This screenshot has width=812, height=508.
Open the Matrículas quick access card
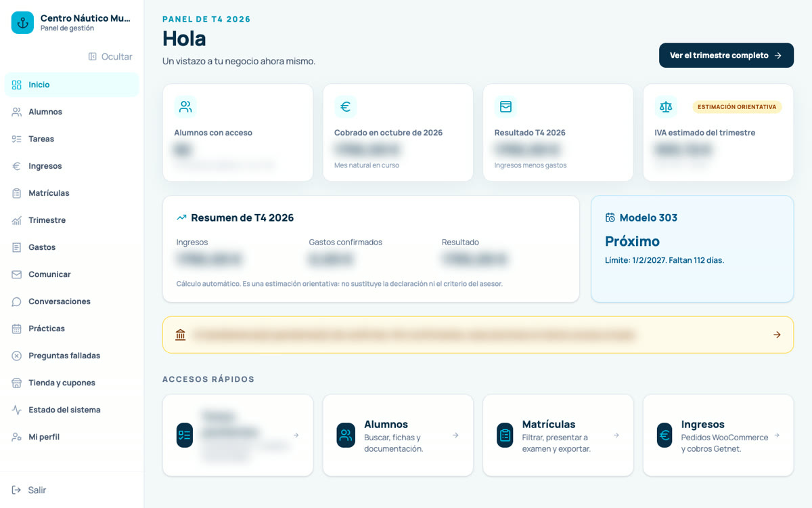pyautogui.click(x=558, y=436)
